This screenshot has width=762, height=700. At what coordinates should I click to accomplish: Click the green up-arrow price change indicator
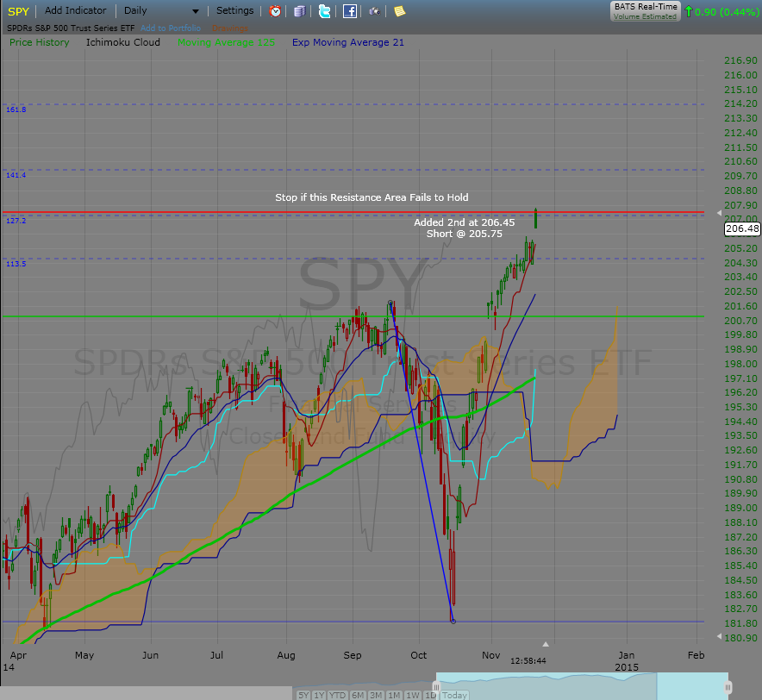pyautogui.click(x=689, y=11)
